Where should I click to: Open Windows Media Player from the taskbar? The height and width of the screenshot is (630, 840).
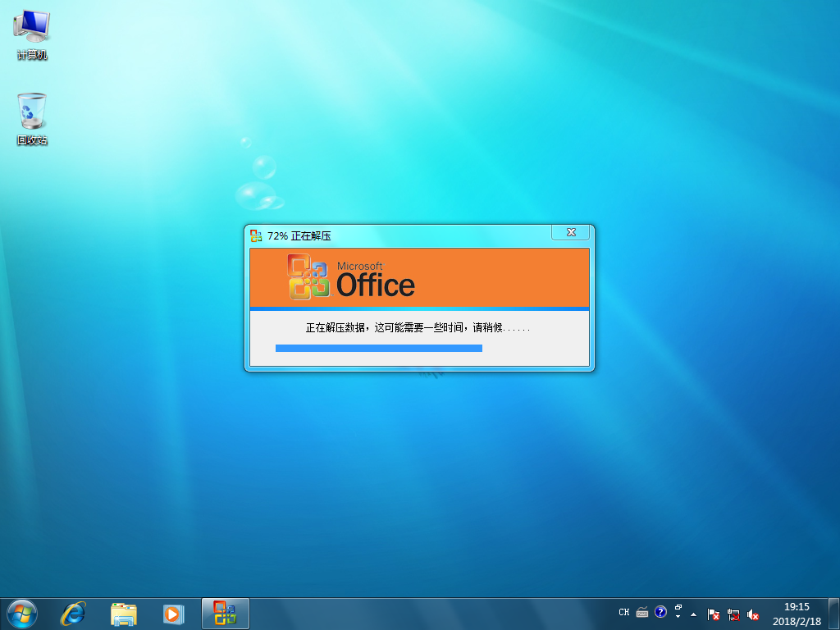point(173,614)
